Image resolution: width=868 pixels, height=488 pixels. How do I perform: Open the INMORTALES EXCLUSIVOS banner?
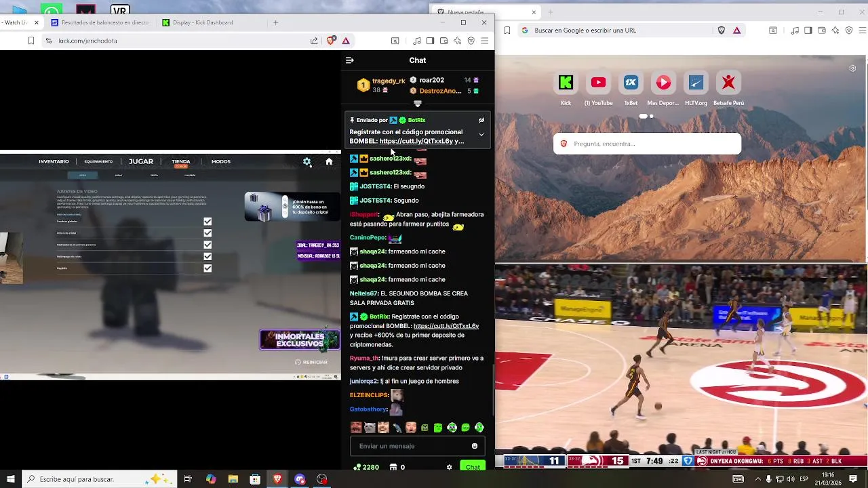299,340
